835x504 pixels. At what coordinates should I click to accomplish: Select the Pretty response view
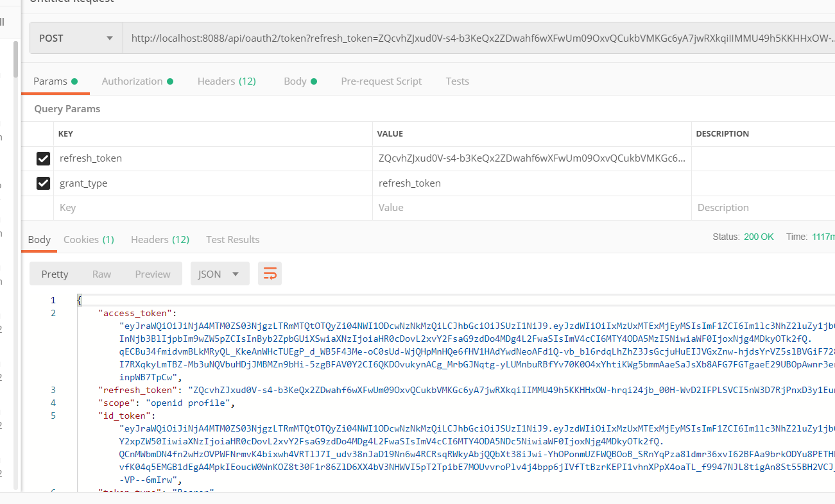click(x=55, y=274)
